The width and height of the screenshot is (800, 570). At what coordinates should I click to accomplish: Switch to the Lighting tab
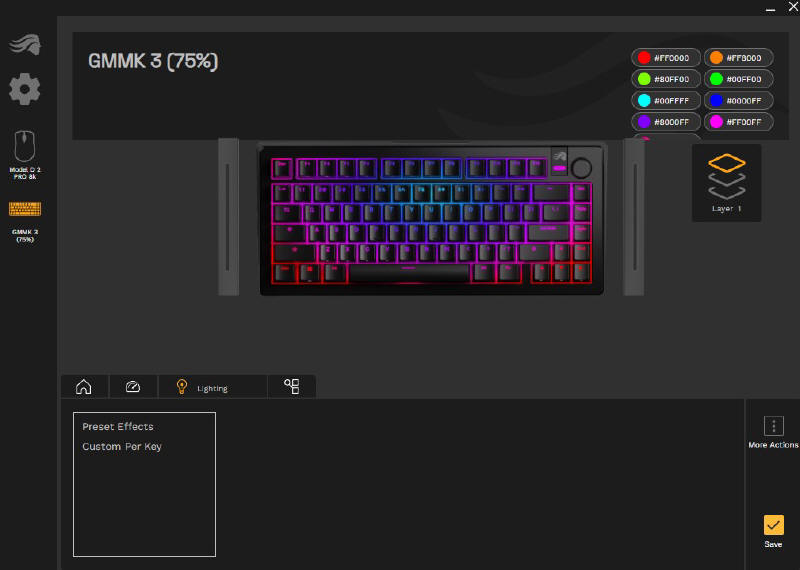click(x=212, y=387)
